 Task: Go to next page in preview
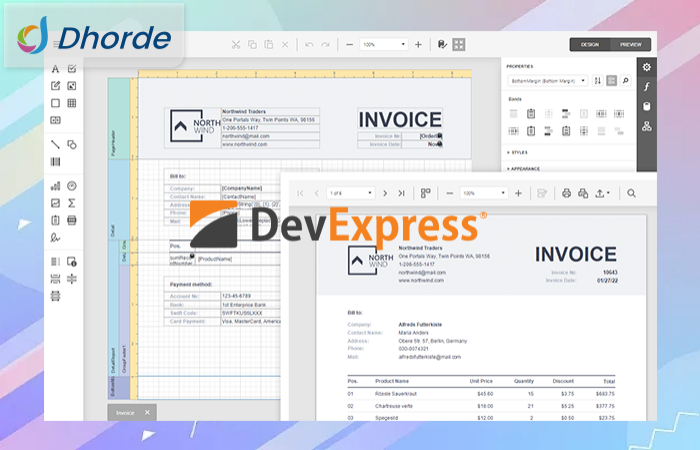tap(385, 193)
